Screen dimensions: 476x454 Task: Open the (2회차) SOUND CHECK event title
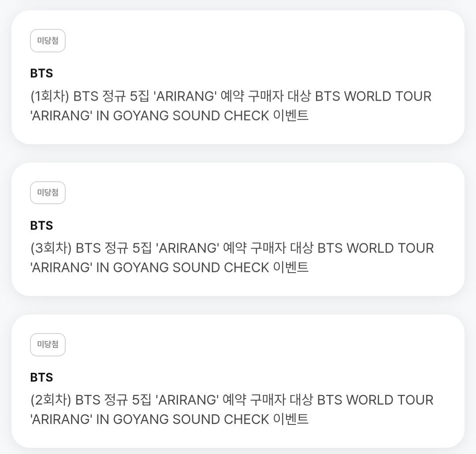(232, 409)
